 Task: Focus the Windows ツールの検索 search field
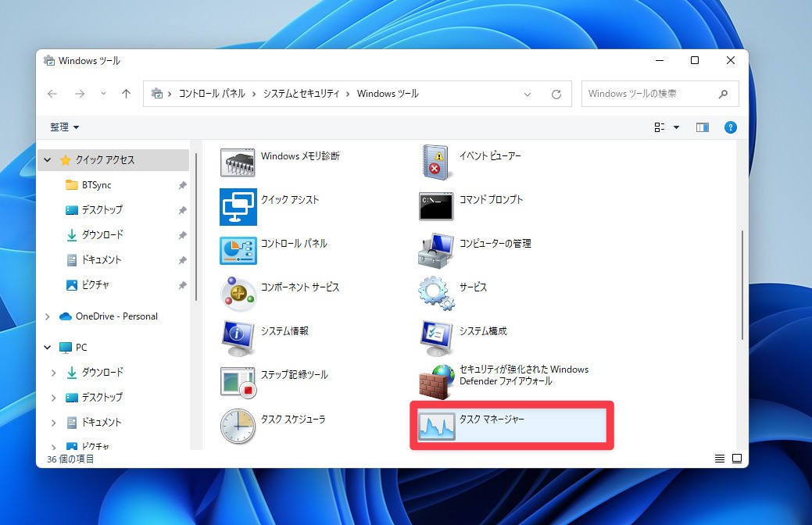(660, 94)
